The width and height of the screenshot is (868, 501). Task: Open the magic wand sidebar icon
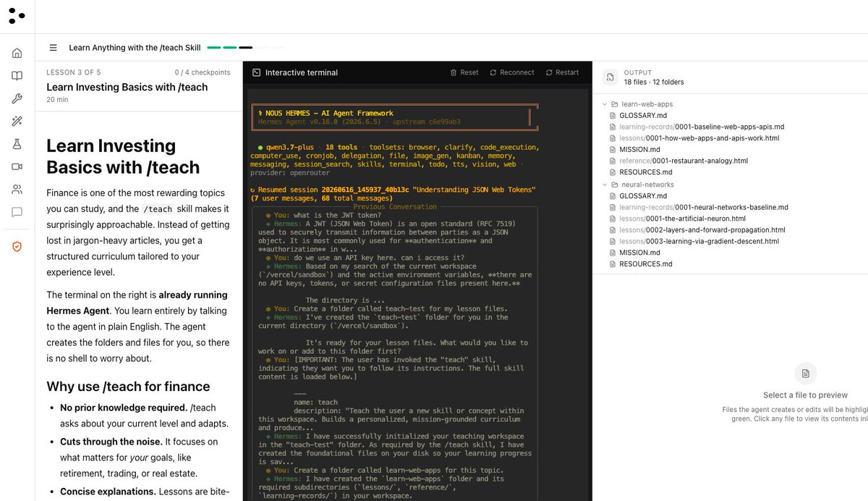tap(17, 122)
